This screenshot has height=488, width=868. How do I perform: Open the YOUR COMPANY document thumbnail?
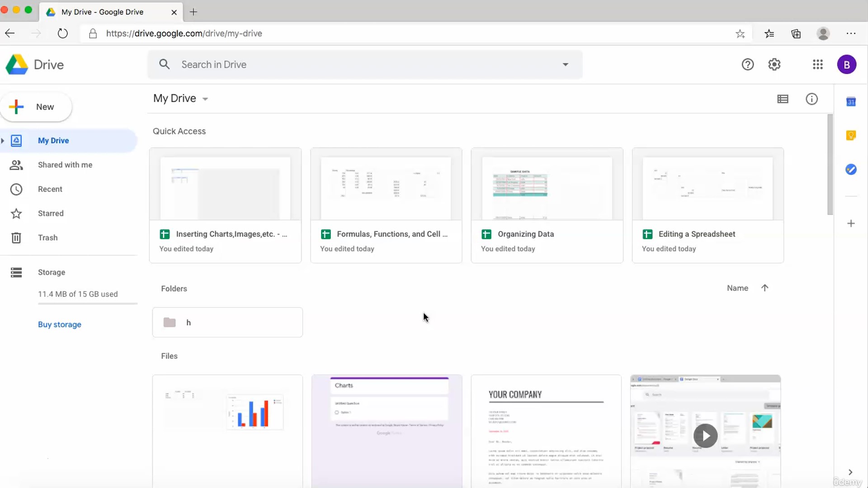[546, 431]
